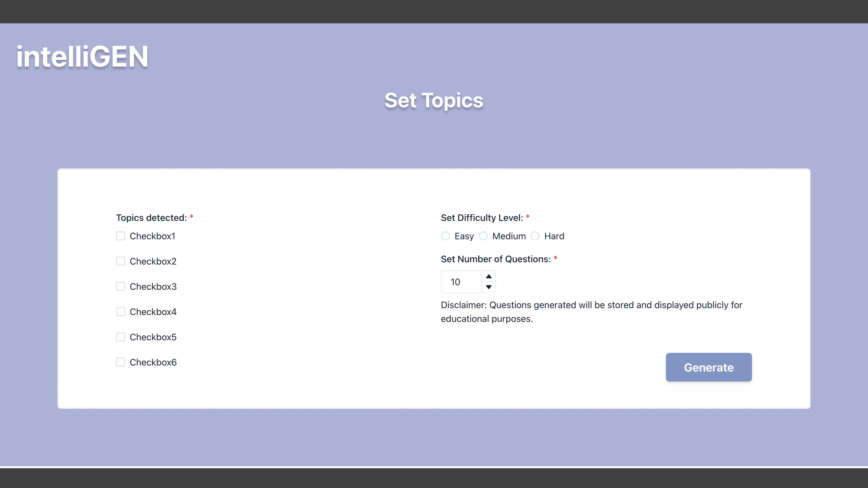Image resolution: width=868 pixels, height=488 pixels.
Task: Select the Medium difficulty option
Action: click(x=483, y=236)
